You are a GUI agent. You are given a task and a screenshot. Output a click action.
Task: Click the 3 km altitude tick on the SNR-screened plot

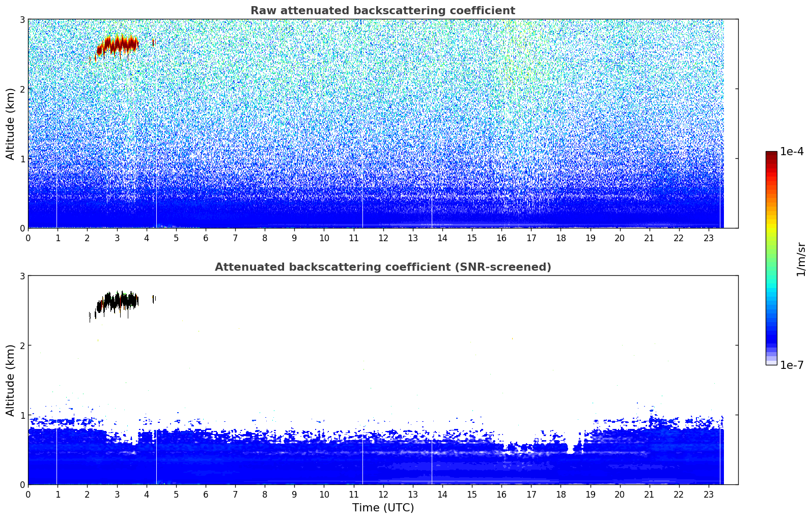point(22,276)
